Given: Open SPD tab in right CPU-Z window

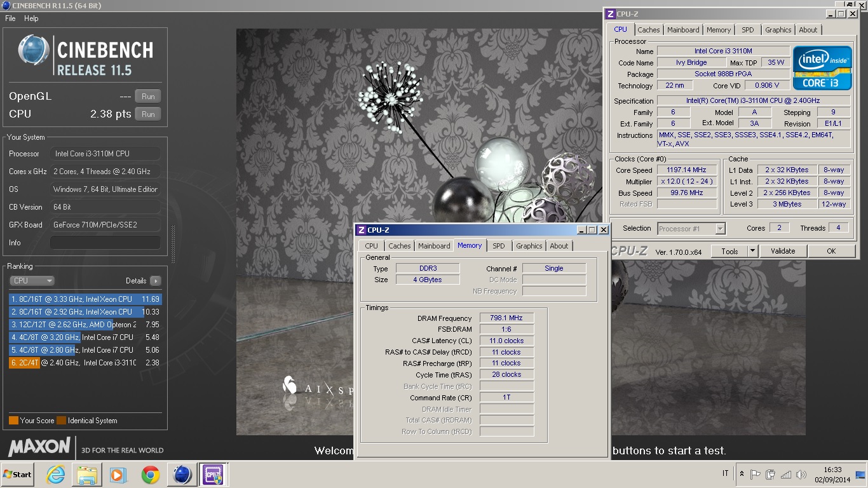Looking at the screenshot, I should [748, 30].
